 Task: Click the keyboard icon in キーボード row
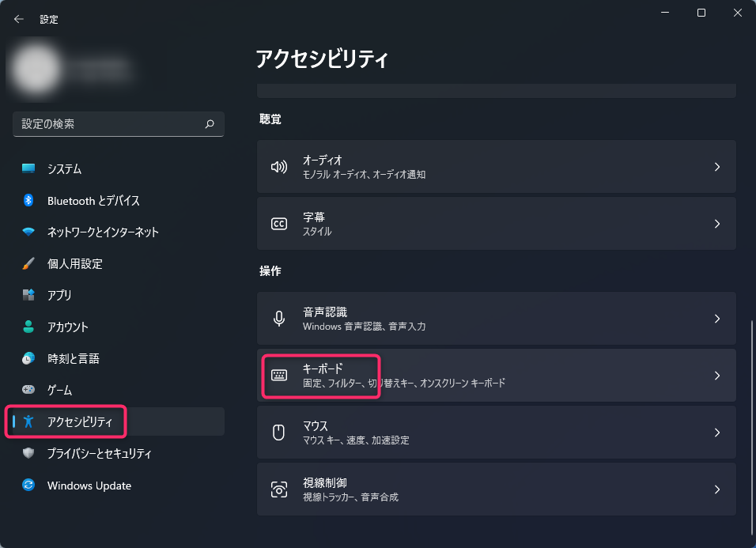[279, 375]
